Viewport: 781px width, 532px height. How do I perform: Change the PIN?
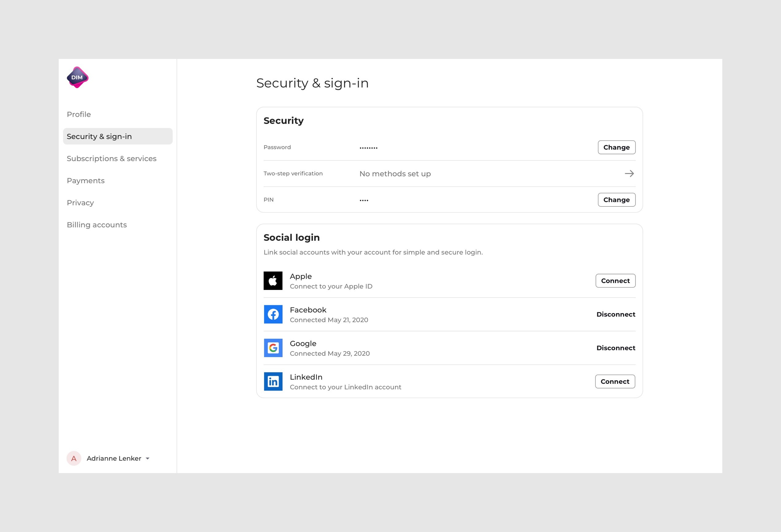tap(616, 199)
